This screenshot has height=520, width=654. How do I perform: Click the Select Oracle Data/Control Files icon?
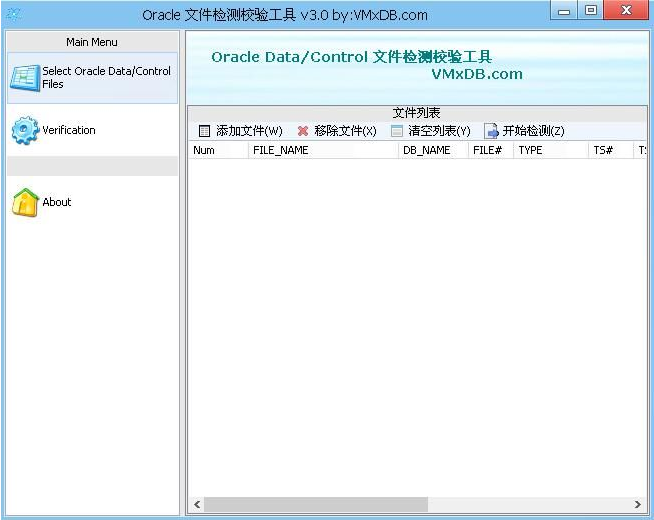pos(25,78)
